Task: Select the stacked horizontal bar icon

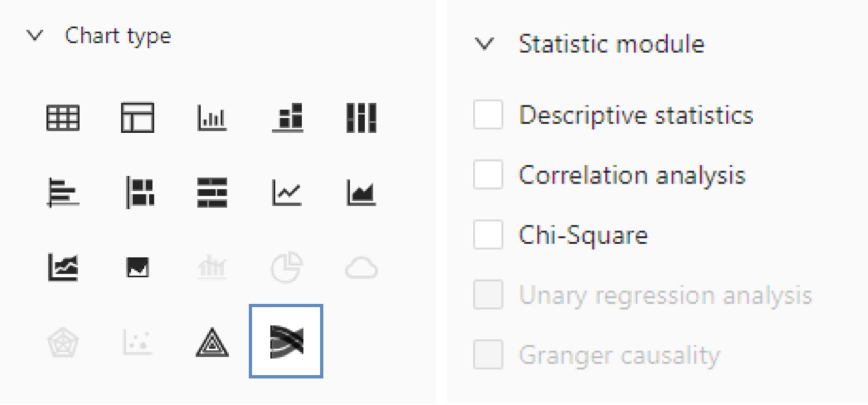Action: tap(139, 192)
